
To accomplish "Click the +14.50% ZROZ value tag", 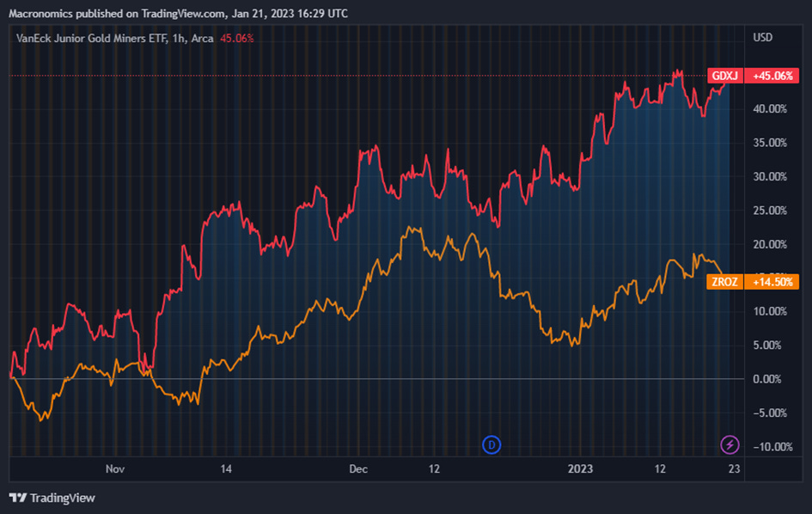I will (772, 282).
